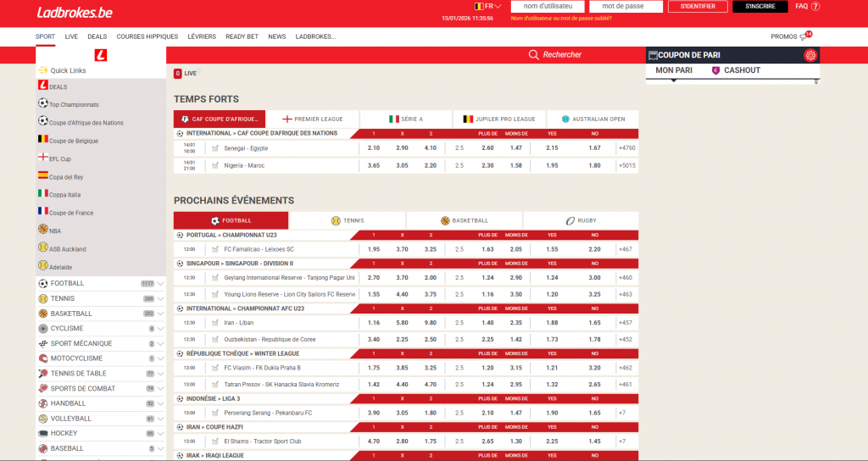Click the search magnifier icon

(x=534, y=55)
